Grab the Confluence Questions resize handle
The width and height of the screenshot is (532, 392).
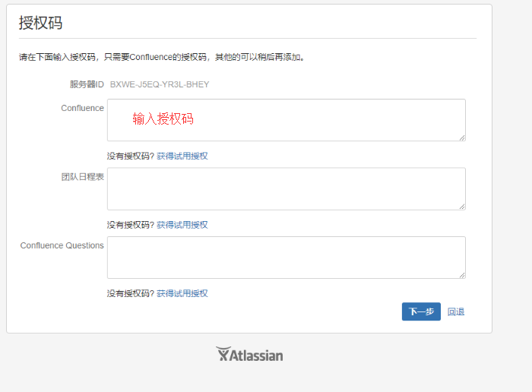click(x=462, y=275)
